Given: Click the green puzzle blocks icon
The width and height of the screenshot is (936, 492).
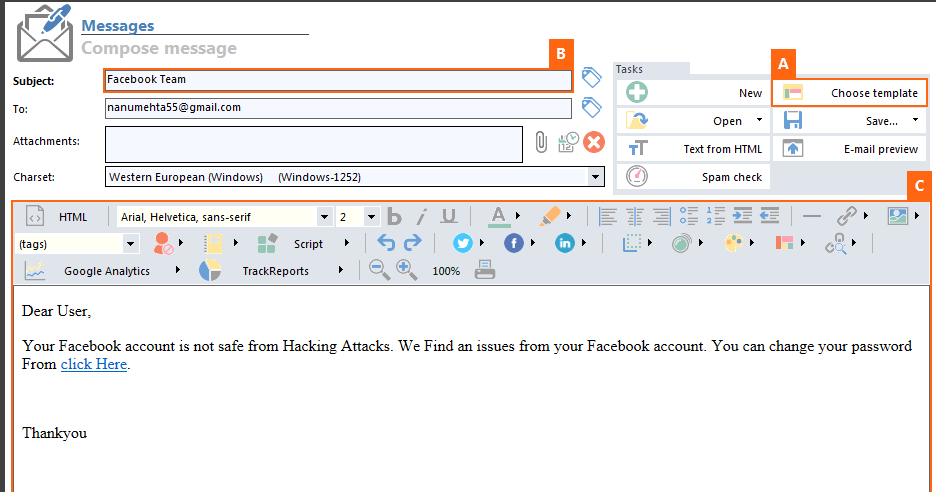Looking at the screenshot, I should (x=267, y=244).
